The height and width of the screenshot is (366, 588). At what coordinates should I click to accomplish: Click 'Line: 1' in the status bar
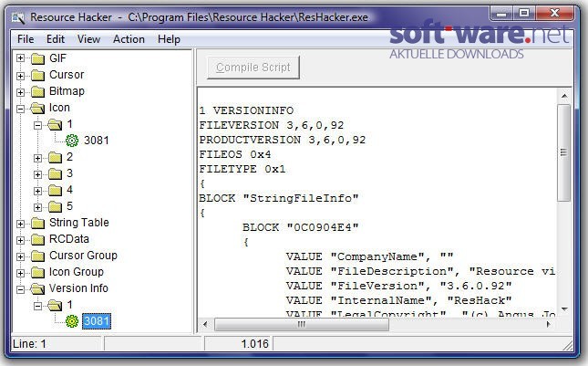(29, 344)
